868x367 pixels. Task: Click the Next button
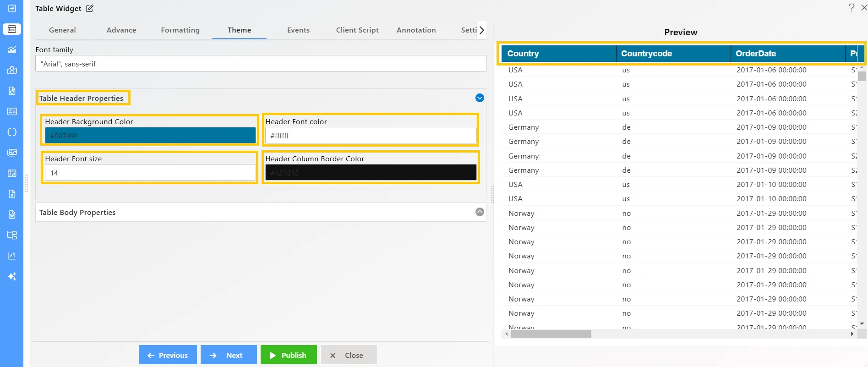229,355
